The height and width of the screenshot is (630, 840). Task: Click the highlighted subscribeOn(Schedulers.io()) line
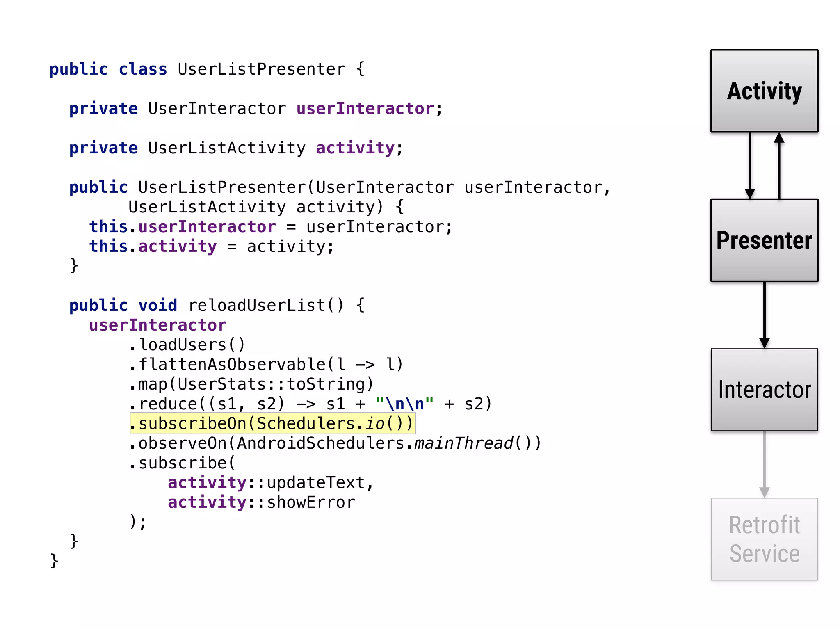(x=273, y=424)
